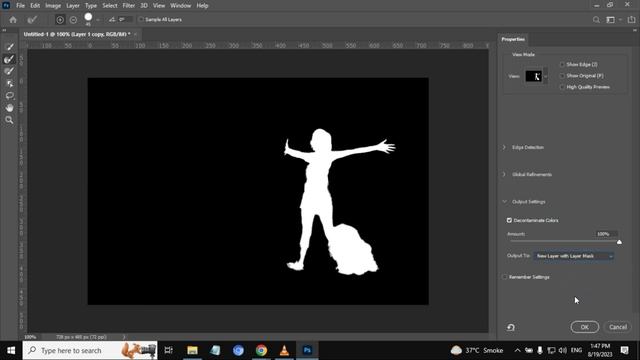The image size is (640, 360).
Task: Enable High Quality Preview checkbox
Action: [562, 87]
